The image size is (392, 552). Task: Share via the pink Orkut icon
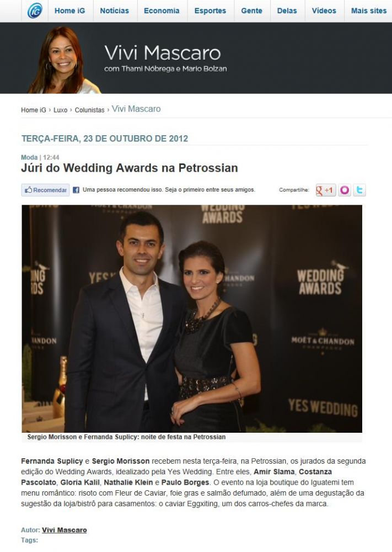point(345,190)
